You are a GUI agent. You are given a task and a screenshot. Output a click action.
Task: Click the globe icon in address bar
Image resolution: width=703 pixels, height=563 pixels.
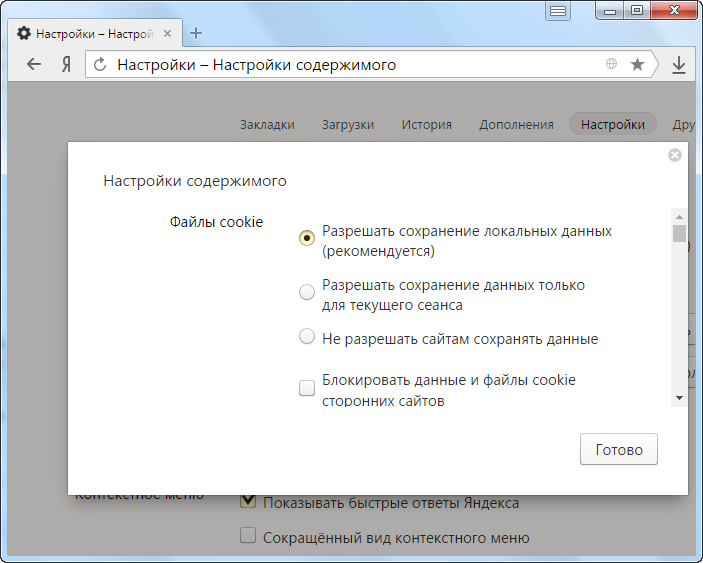pyautogui.click(x=611, y=64)
